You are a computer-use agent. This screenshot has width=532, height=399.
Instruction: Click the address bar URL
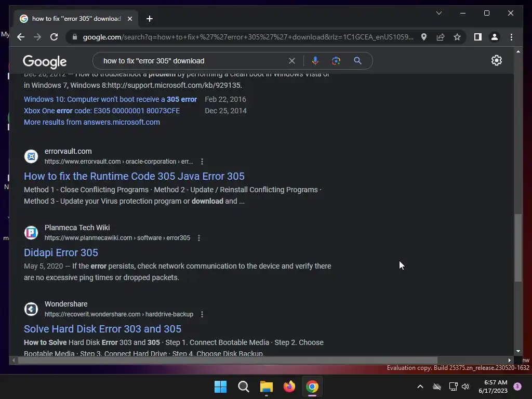pos(248,37)
